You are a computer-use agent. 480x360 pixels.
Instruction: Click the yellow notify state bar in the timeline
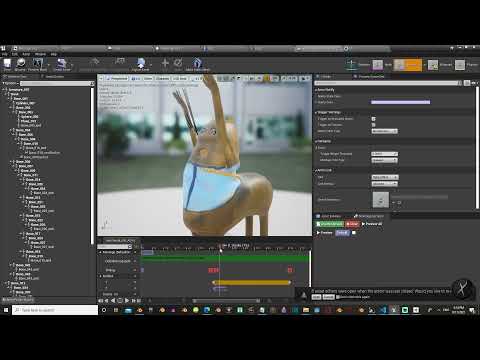tap(251, 282)
